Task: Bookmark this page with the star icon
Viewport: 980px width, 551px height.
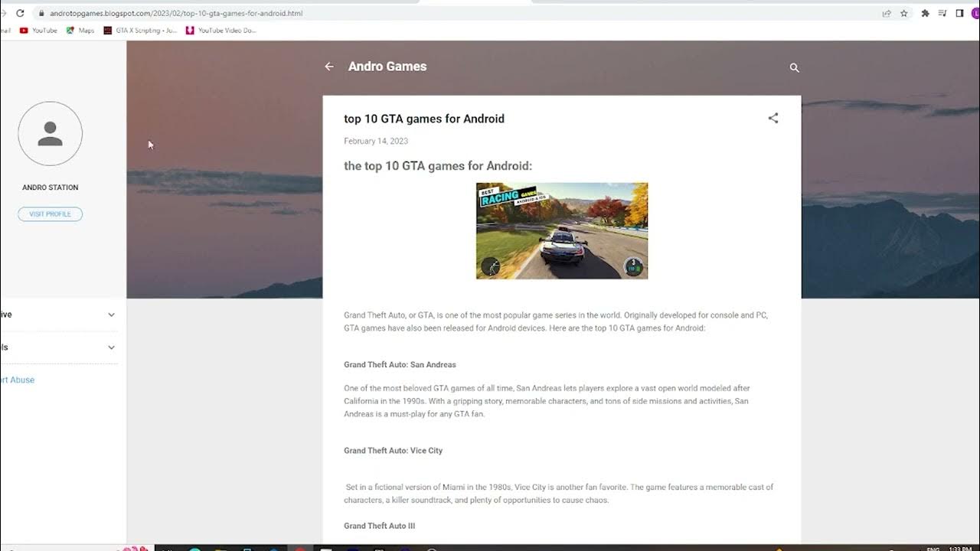Action: pyautogui.click(x=904, y=13)
